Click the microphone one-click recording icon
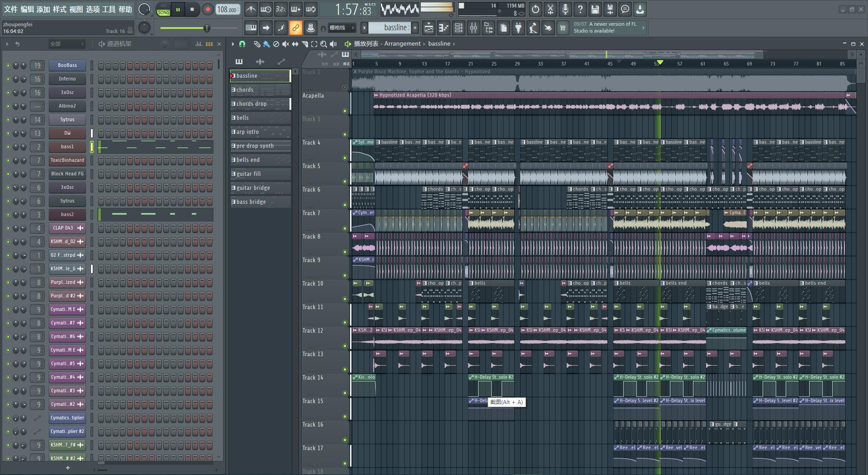The width and height of the screenshot is (868, 475). [x=565, y=9]
